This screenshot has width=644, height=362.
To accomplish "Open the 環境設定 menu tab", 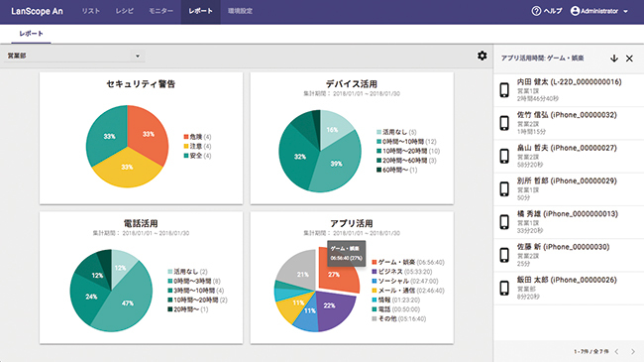I will click(241, 11).
